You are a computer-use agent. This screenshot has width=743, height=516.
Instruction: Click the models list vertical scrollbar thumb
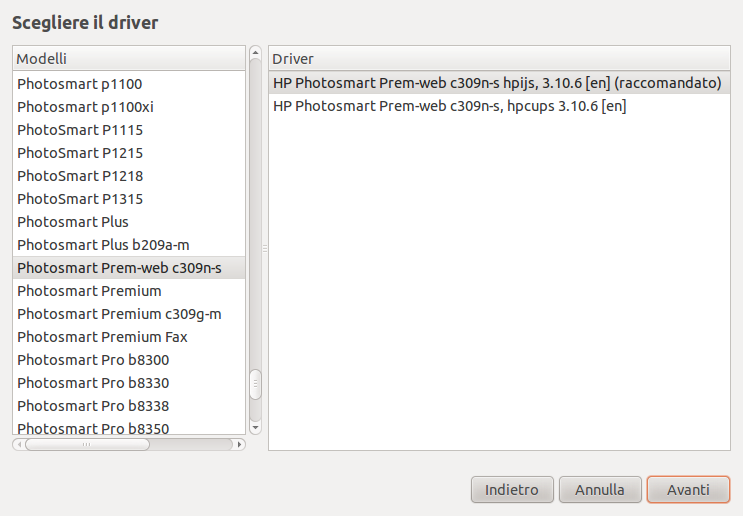click(x=255, y=384)
